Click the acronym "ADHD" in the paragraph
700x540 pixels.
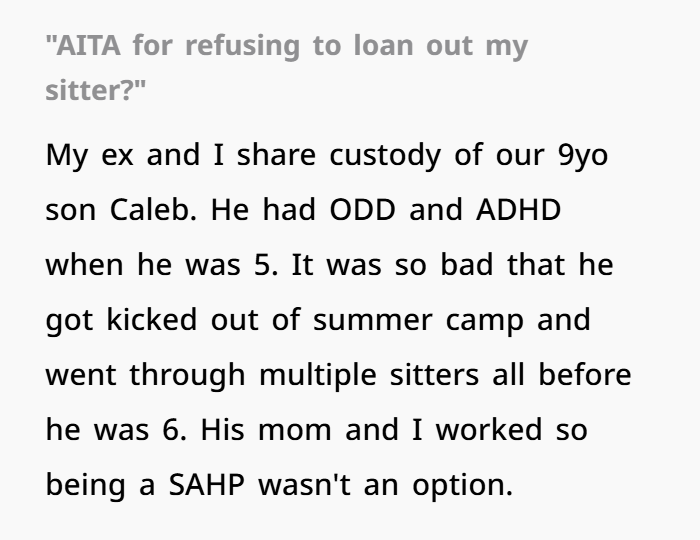point(518,210)
